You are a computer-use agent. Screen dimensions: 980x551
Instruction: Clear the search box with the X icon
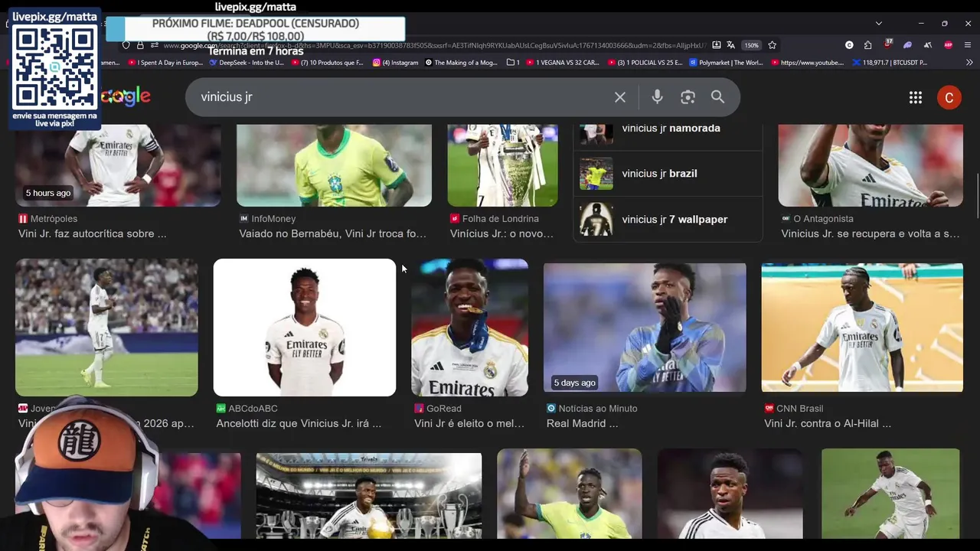(620, 97)
